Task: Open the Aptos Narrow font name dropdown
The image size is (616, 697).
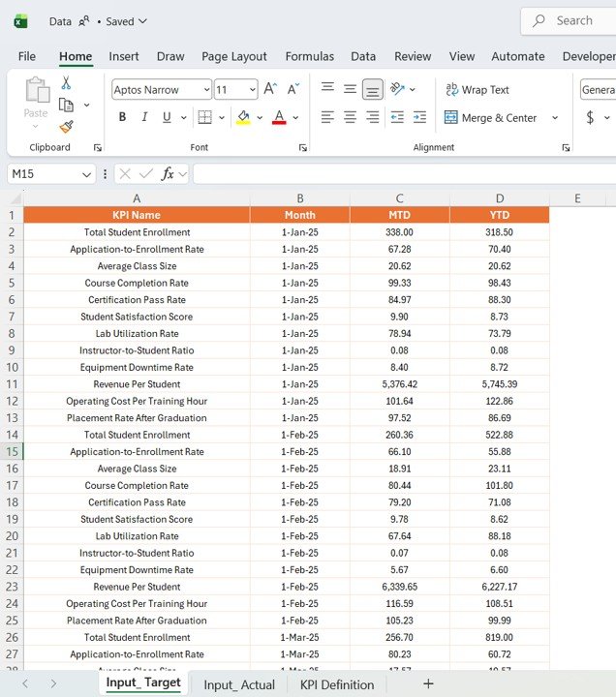Action: [x=206, y=90]
